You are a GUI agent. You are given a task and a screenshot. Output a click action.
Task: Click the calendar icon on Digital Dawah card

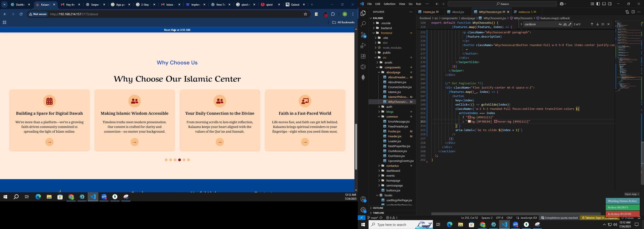click(x=49, y=101)
